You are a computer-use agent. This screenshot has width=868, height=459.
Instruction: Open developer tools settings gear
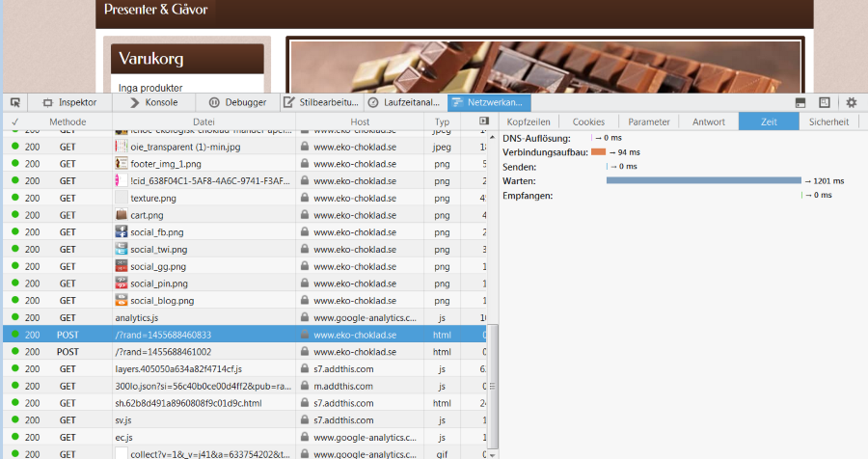coord(852,102)
